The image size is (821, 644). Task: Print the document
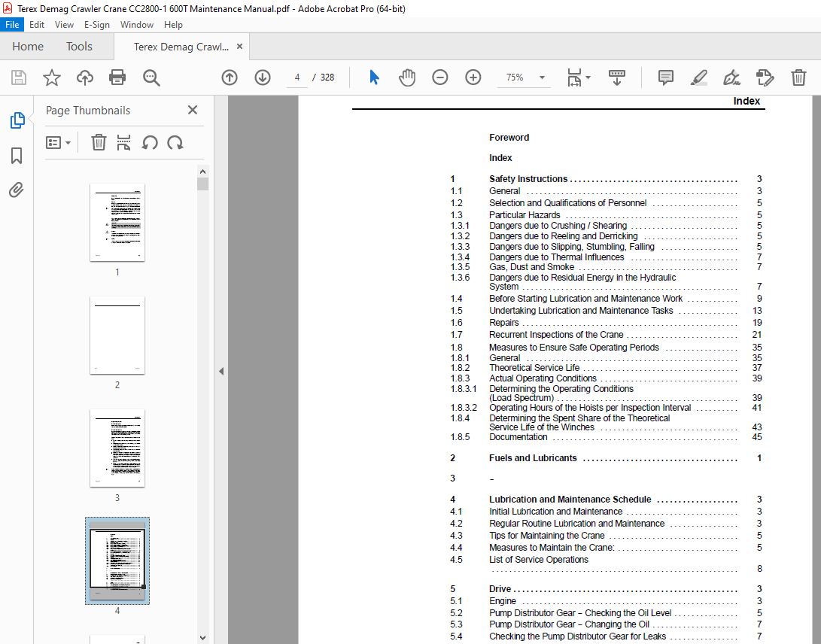tap(117, 77)
